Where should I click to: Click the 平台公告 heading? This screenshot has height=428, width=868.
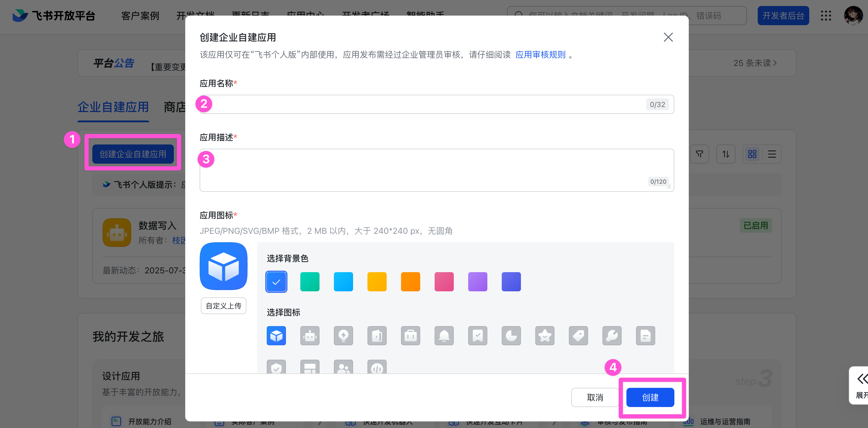click(x=114, y=63)
